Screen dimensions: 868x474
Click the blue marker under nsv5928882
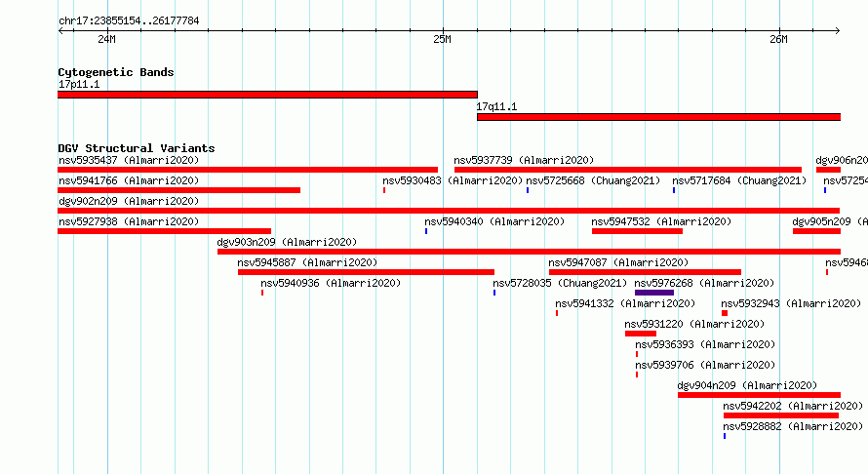click(x=725, y=436)
